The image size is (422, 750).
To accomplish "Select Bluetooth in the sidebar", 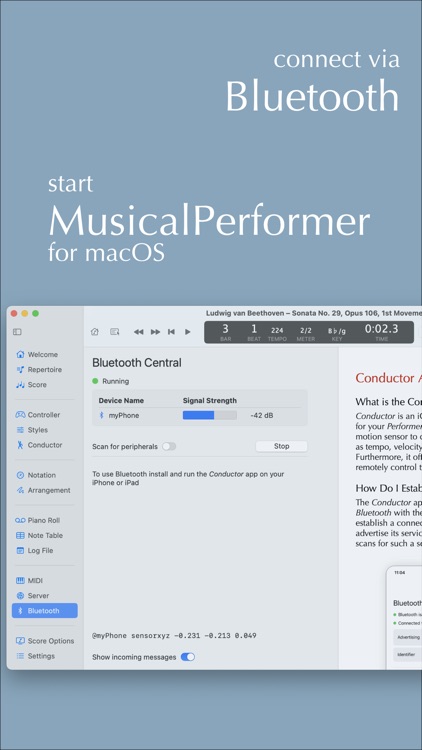I will pos(44,611).
